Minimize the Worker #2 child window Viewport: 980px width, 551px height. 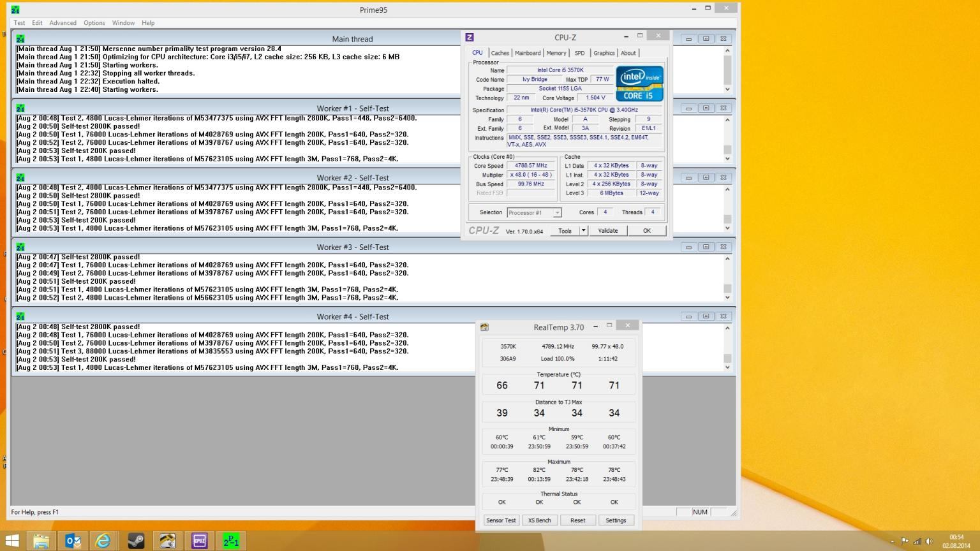pos(688,178)
